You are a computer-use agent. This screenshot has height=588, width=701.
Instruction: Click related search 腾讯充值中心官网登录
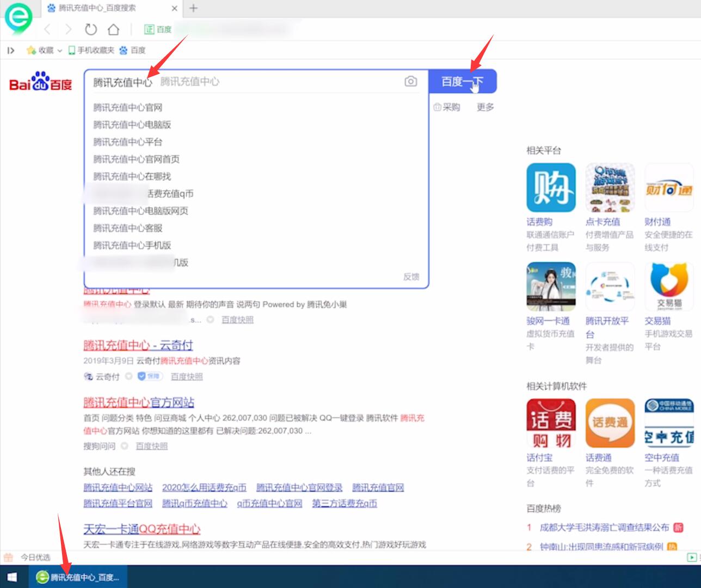299,487
